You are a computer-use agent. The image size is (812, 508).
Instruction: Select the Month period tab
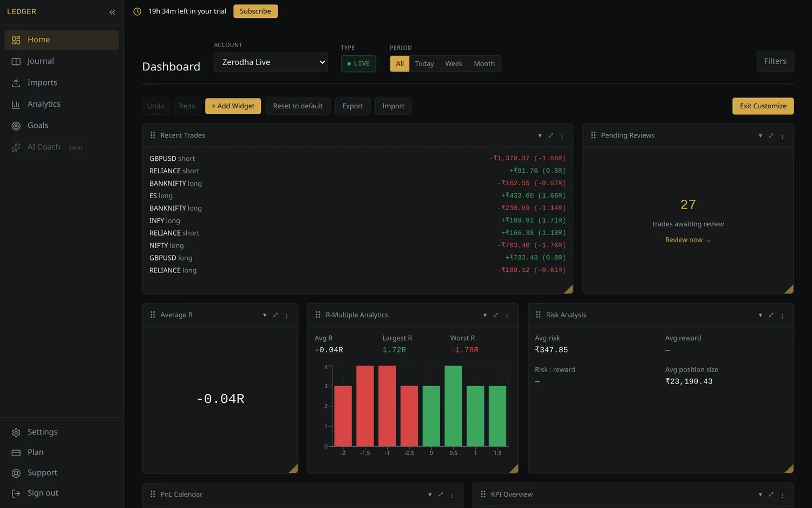click(x=484, y=63)
